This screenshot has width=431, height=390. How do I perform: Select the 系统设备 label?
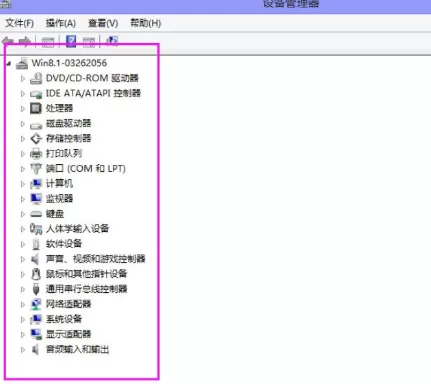pyautogui.click(x=64, y=319)
